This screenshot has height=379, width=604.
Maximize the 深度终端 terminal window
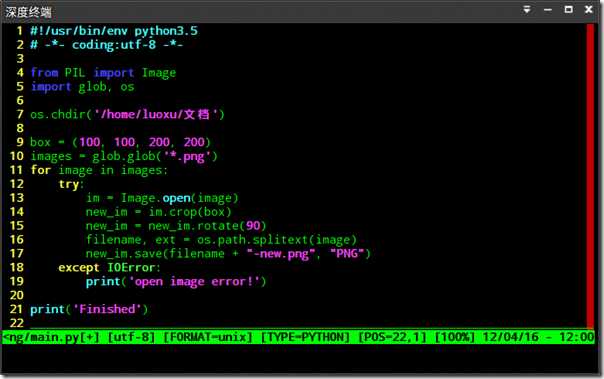(569, 10)
